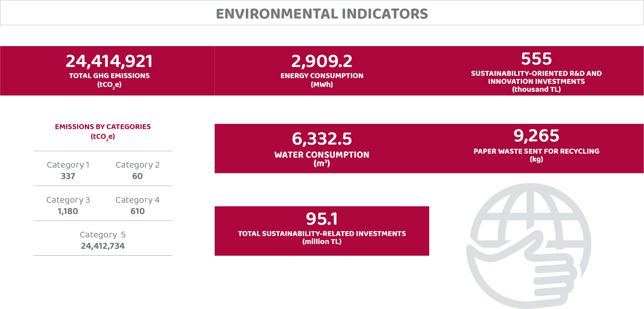
Task: Select the Category 5 label
Action: click(103, 235)
